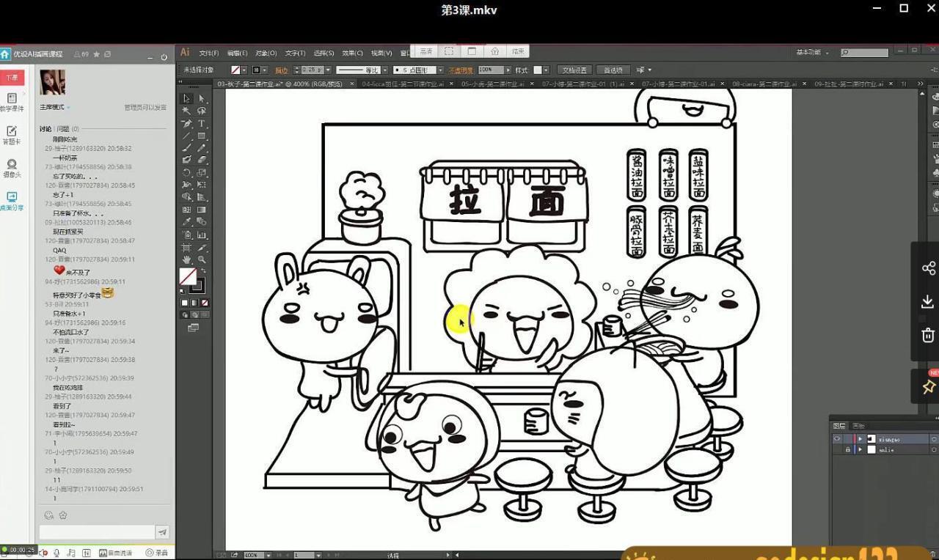
Task: Select the Pen tool
Action: point(187,122)
